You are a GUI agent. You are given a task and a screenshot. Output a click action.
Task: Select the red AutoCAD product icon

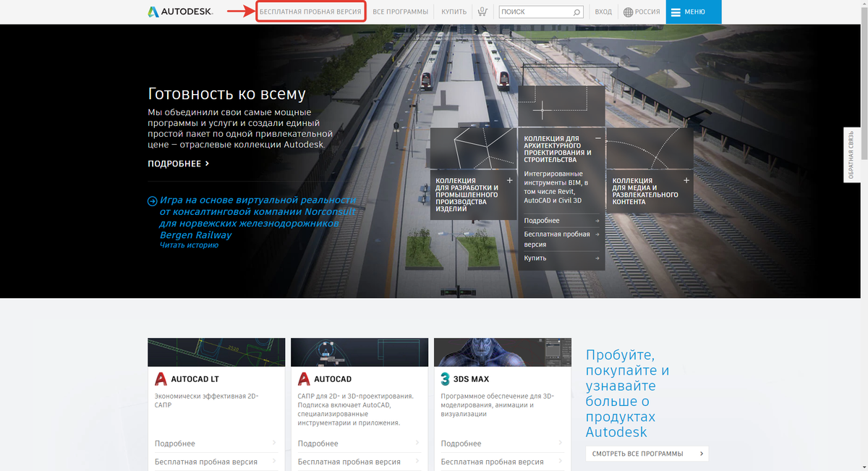click(x=303, y=378)
